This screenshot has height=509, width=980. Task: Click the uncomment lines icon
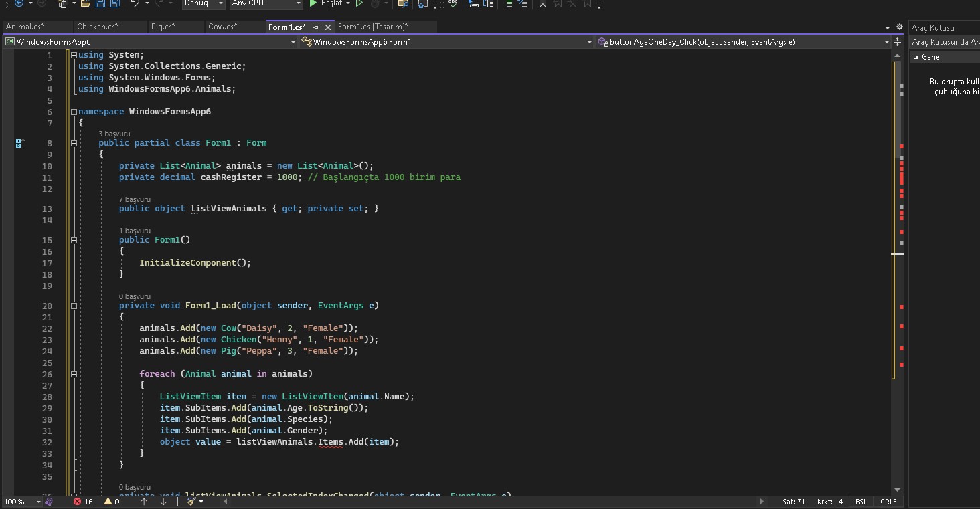coord(523,3)
